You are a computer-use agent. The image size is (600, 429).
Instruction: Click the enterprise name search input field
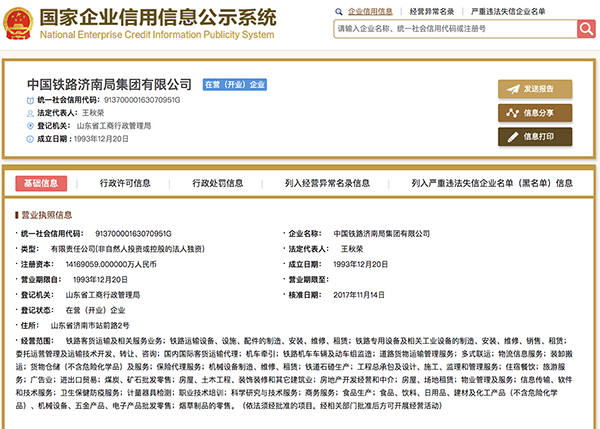455,29
